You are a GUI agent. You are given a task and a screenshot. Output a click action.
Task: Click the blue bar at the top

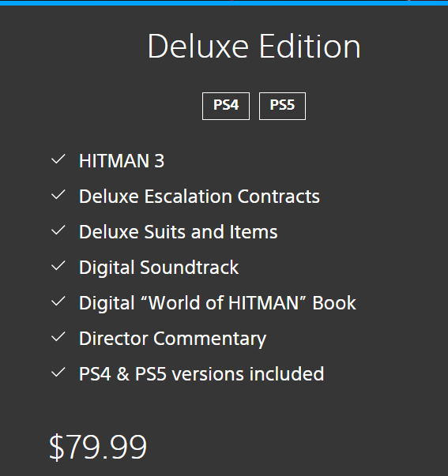click(x=224, y=2)
